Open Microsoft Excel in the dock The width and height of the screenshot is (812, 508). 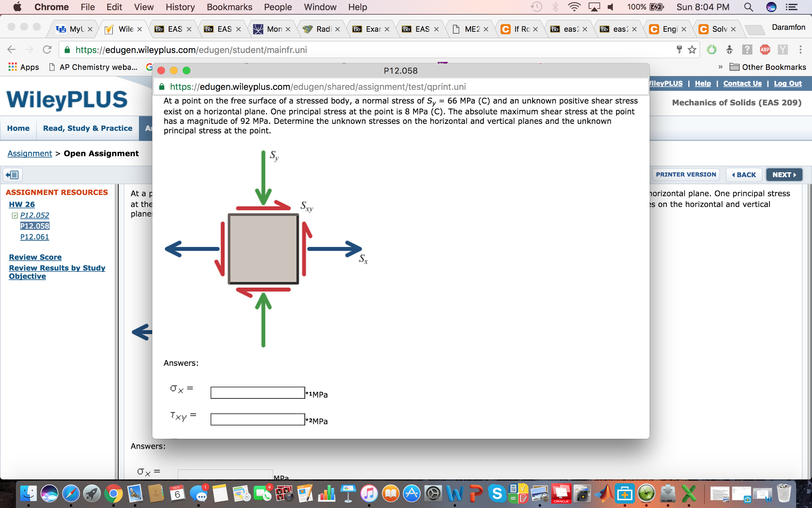(689, 494)
